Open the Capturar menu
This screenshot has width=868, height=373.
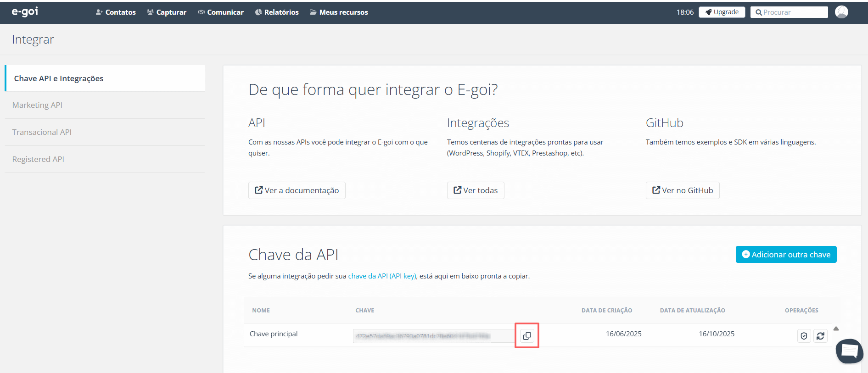click(167, 12)
